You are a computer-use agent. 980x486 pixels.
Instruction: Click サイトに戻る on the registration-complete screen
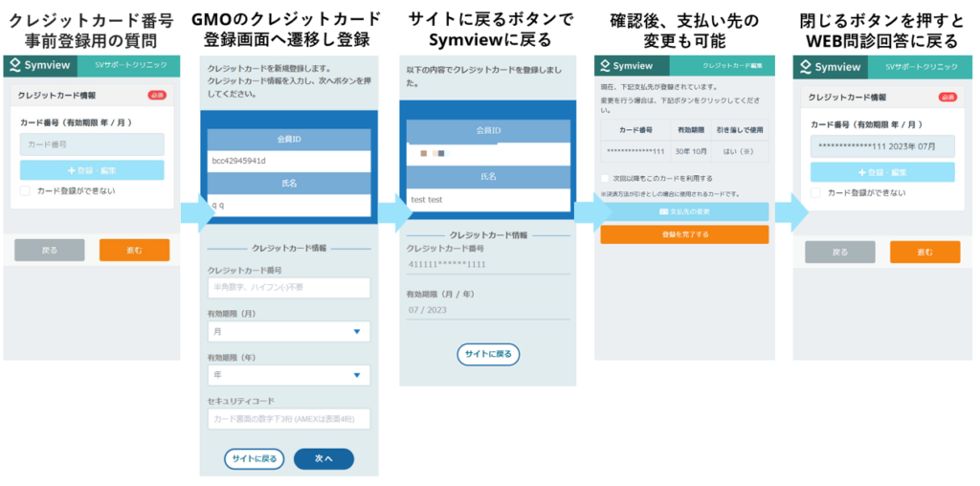(488, 354)
